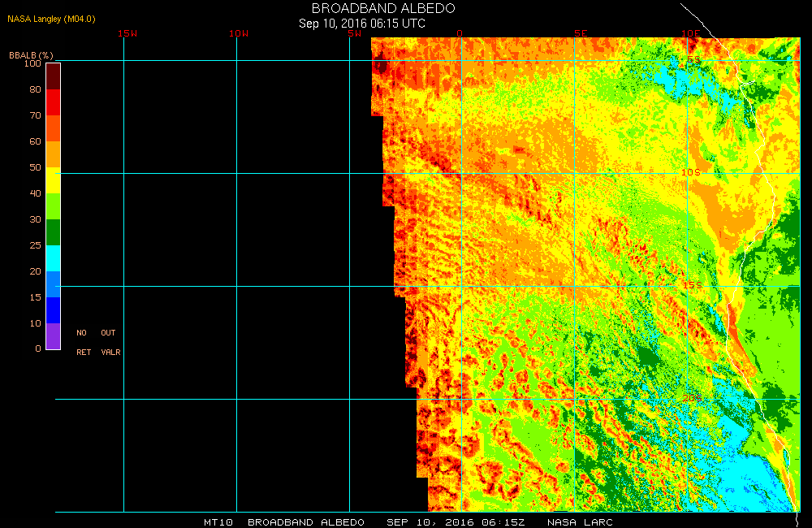
Task: Select 'NASA LARC' in the bottom caption
Action: 580,522
